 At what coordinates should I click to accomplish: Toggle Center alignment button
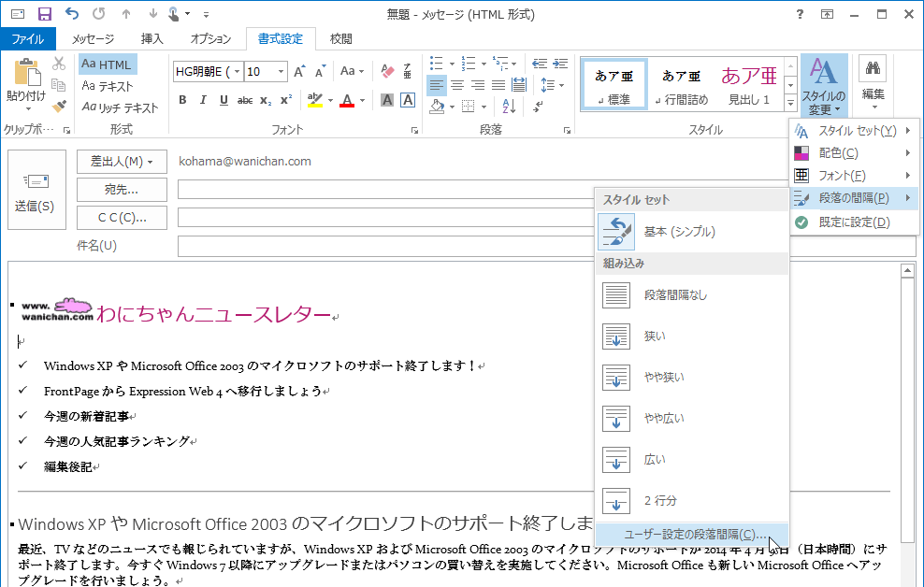[457, 85]
